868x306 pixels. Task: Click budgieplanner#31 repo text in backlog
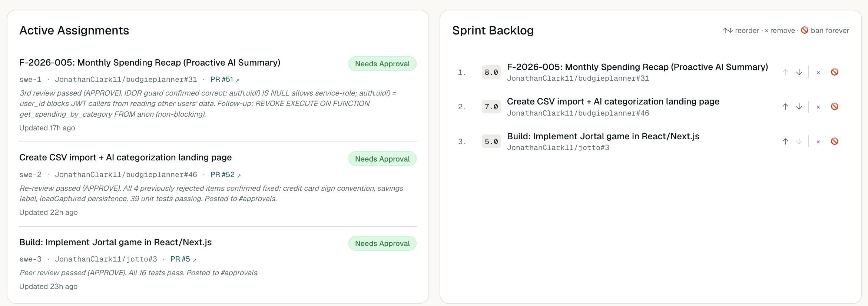pyautogui.click(x=578, y=79)
